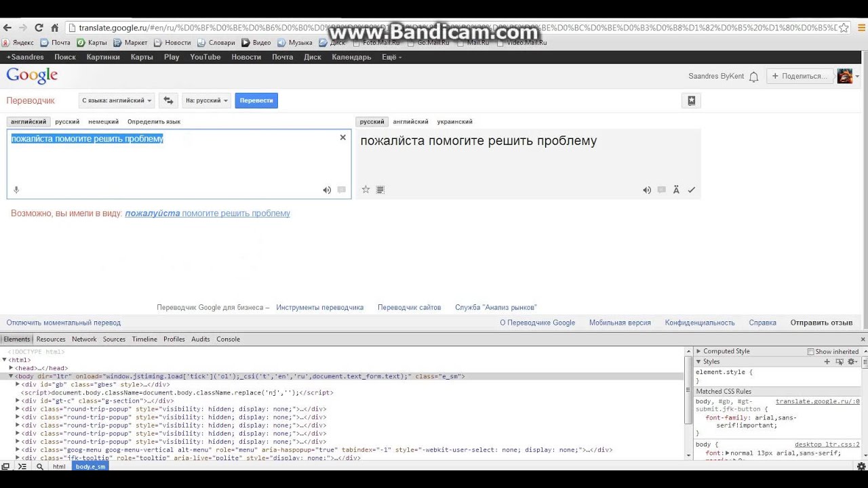Show the DevTools console drawer icon
The height and width of the screenshot is (488, 868).
(x=22, y=466)
